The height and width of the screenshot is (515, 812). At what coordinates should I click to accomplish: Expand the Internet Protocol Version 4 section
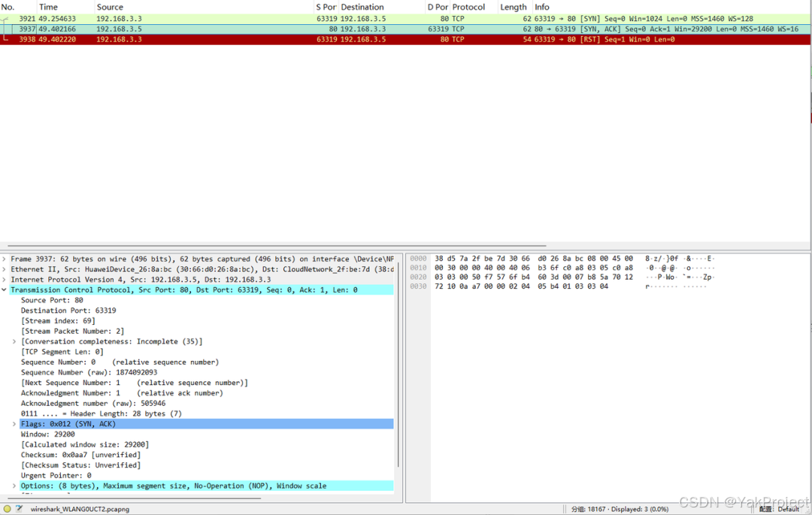coord(5,280)
